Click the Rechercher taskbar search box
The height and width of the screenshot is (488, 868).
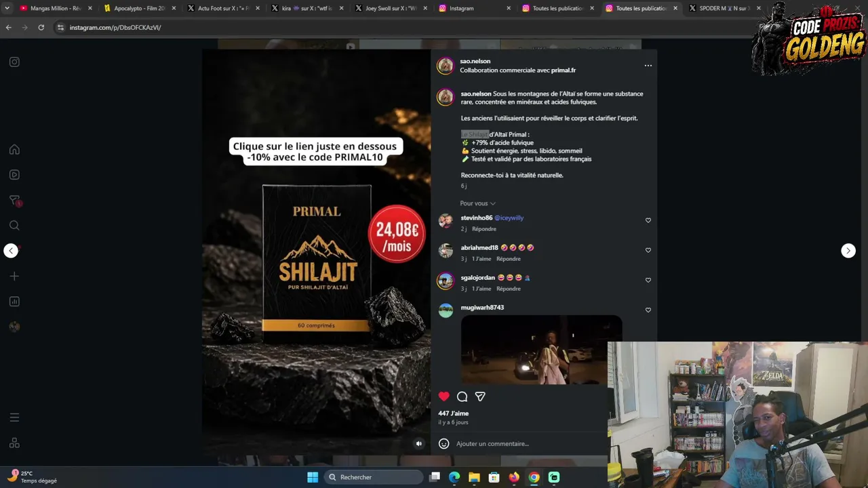(374, 477)
